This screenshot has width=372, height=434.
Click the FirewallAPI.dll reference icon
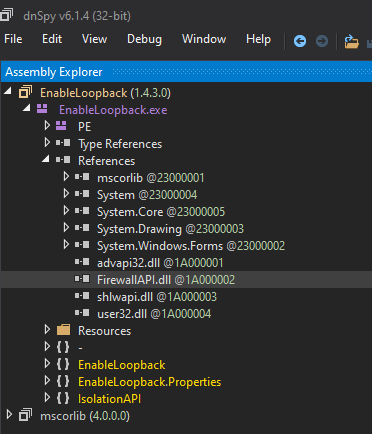(82, 279)
